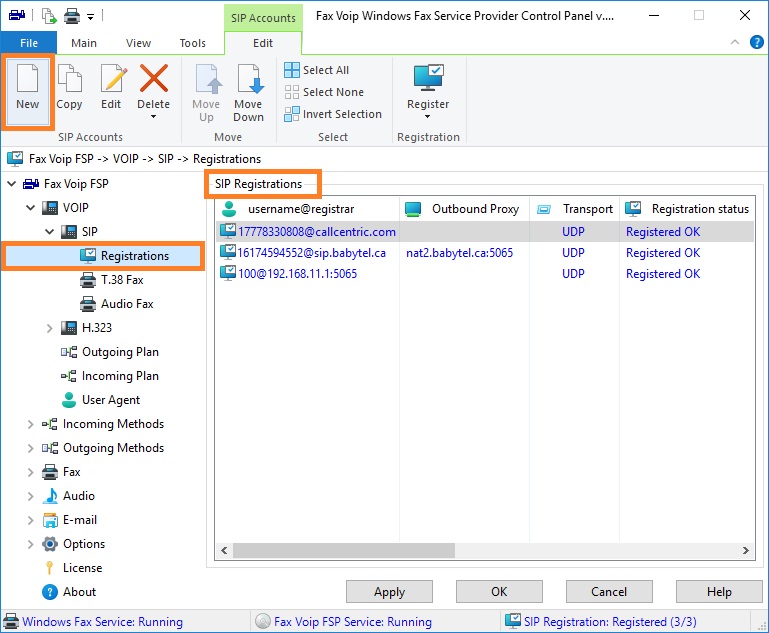Click the quick access printer icon
The height and width of the screenshot is (633, 769).
click(72, 16)
